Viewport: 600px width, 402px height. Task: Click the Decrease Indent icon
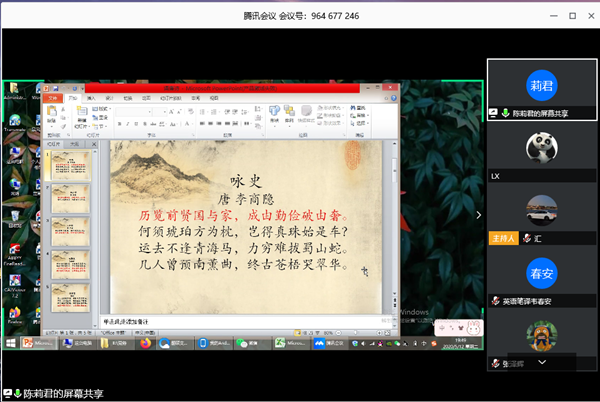point(227,112)
